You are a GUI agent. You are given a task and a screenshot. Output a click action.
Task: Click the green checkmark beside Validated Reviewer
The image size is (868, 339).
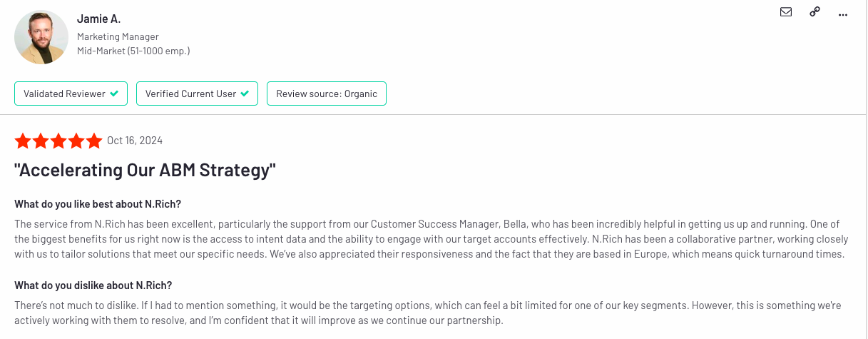coord(114,93)
